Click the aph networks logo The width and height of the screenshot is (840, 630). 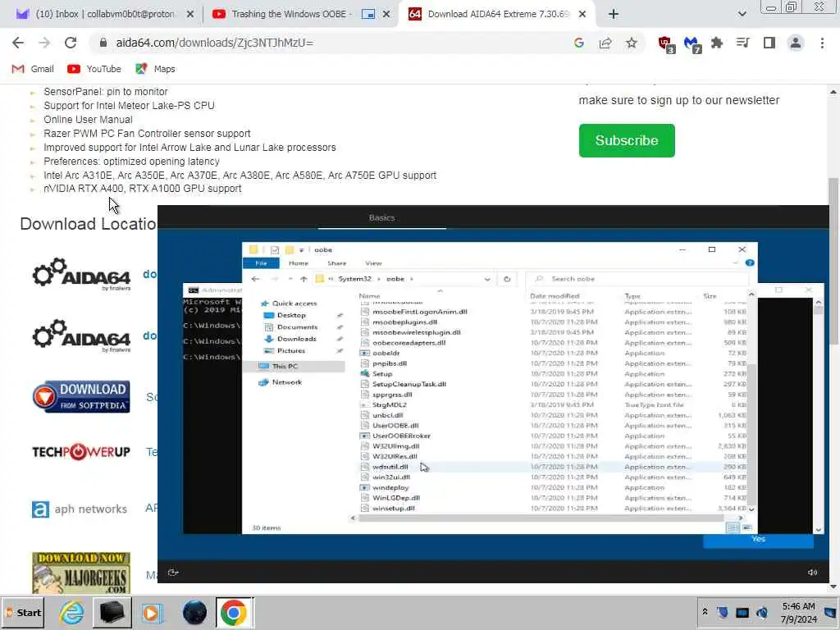click(x=80, y=509)
